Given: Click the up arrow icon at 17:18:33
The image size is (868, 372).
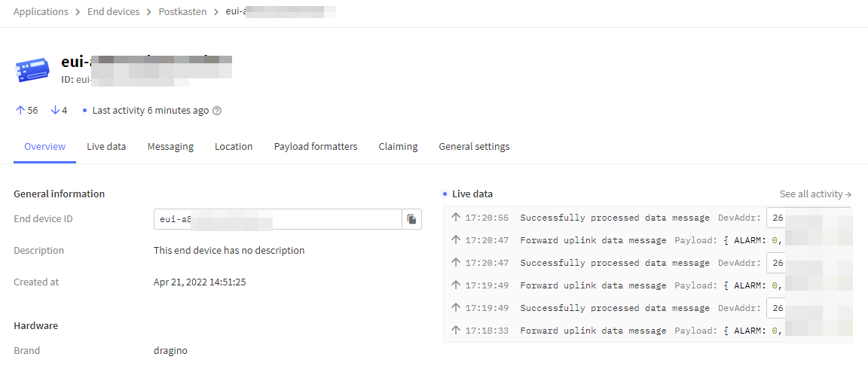Looking at the screenshot, I should (456, 331).
